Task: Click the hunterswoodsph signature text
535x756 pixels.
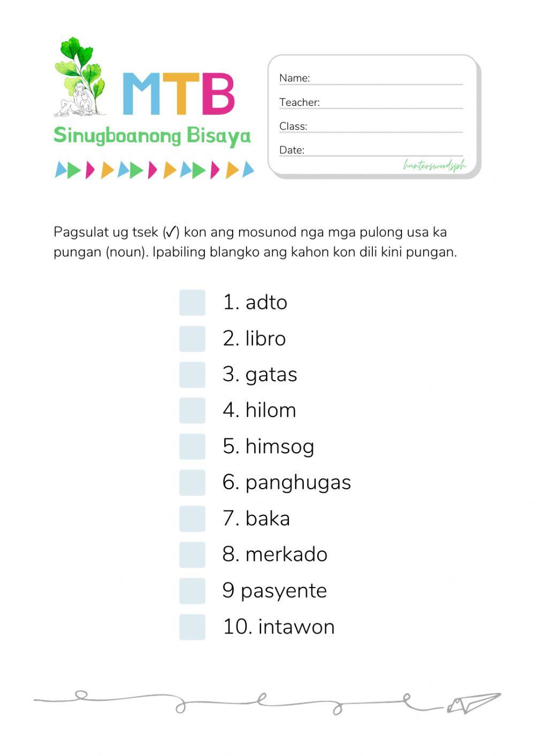Action: click(434, 166)
